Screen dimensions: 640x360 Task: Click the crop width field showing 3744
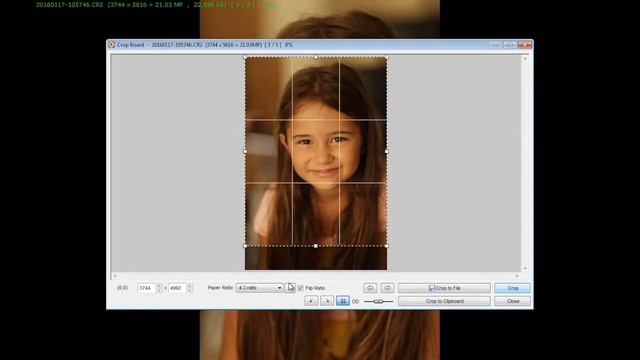[x=147, y=288]
